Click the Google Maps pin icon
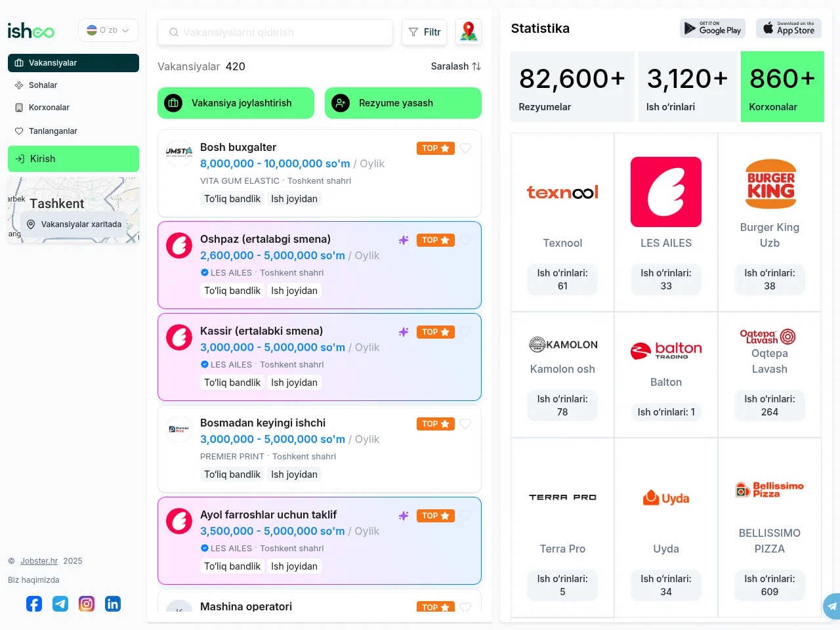This screenshot has height=630, width=840. [469, 31]
